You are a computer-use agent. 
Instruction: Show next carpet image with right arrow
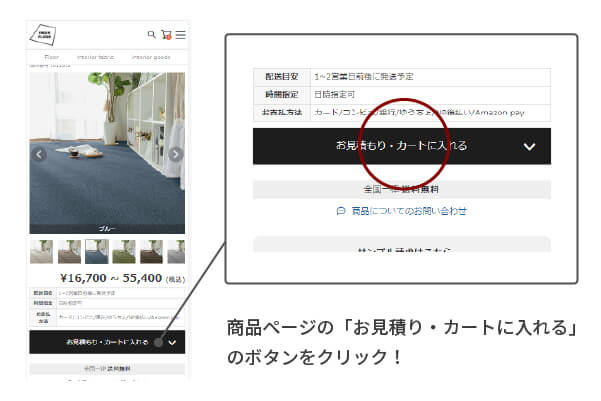coord(176,154)
